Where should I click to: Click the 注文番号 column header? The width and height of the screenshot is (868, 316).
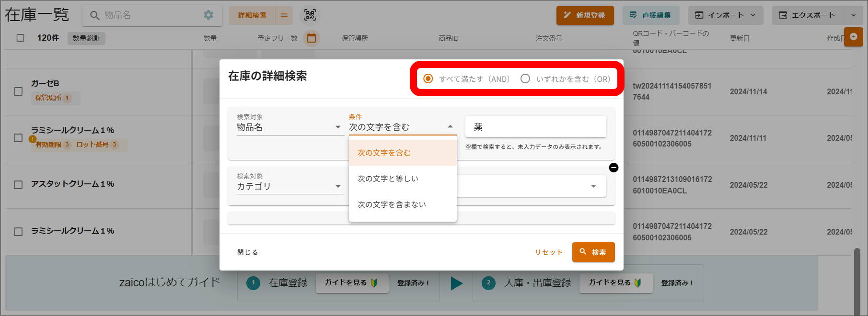(x=549, y=38)
